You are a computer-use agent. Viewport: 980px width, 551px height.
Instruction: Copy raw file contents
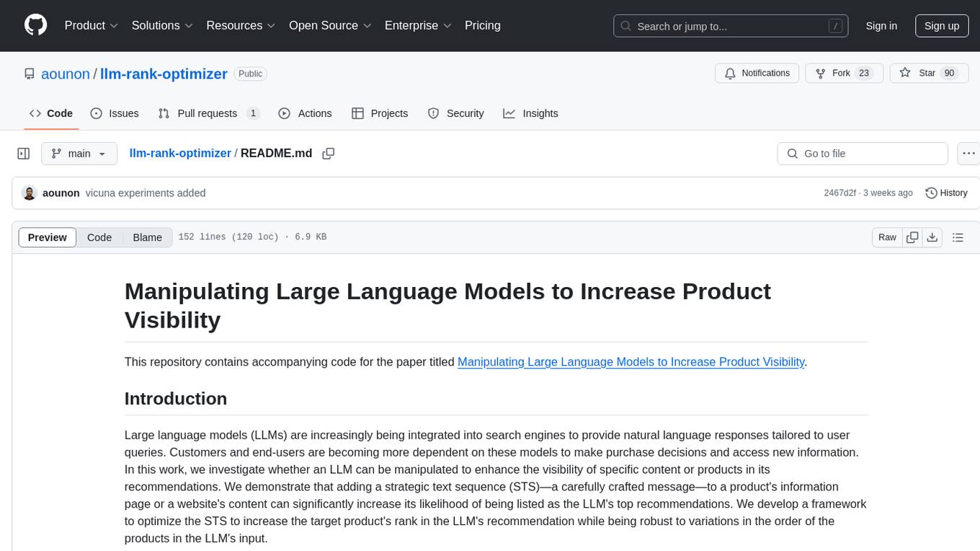pyautogui.click(x=913, y=237)
